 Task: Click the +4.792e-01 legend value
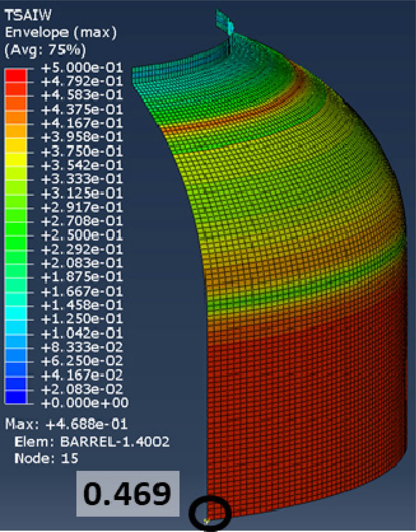click(82, 81)
